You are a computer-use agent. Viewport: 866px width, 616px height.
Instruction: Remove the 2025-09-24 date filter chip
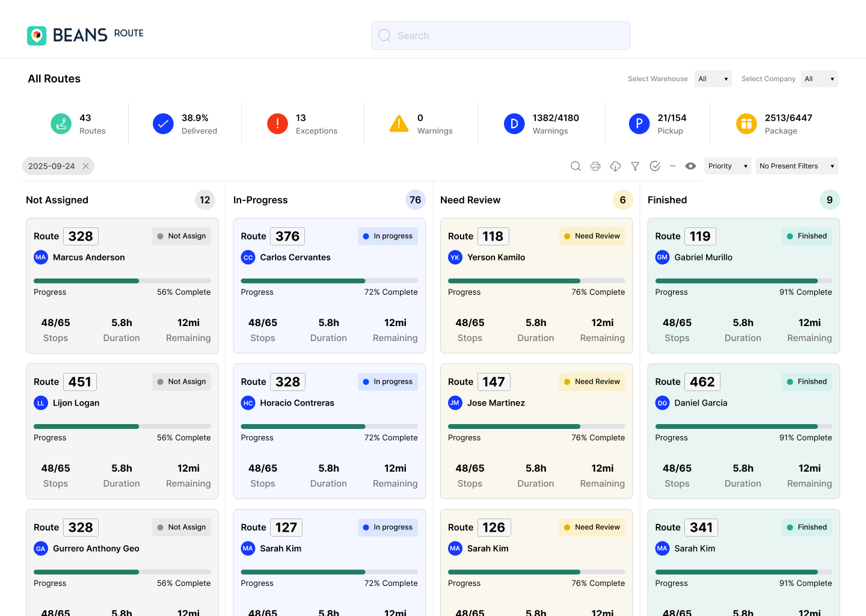[86, 166]
